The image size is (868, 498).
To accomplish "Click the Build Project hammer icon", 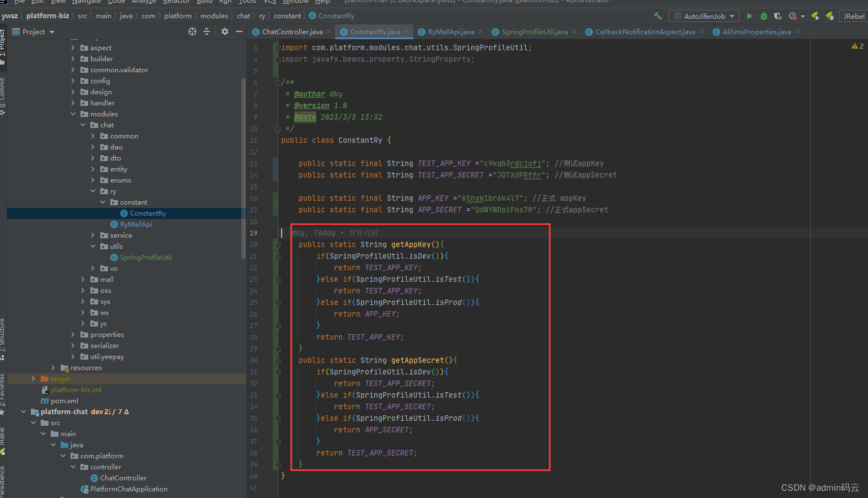I will 657,16.
